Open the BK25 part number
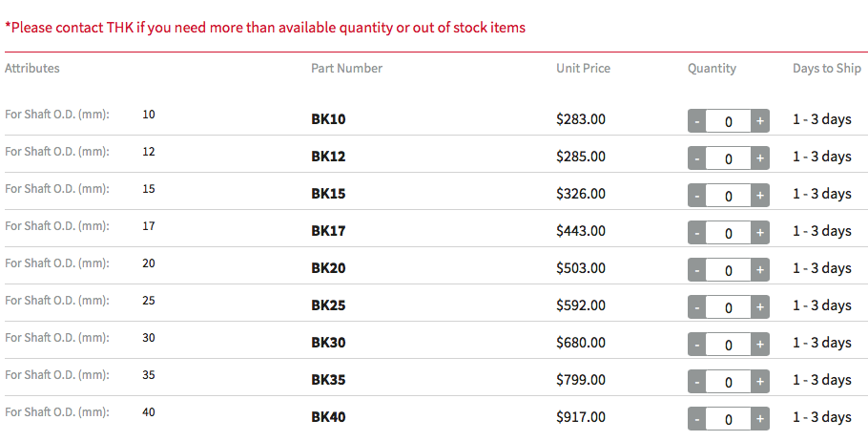This screenshot has width=868, height=441. [328, 305]
